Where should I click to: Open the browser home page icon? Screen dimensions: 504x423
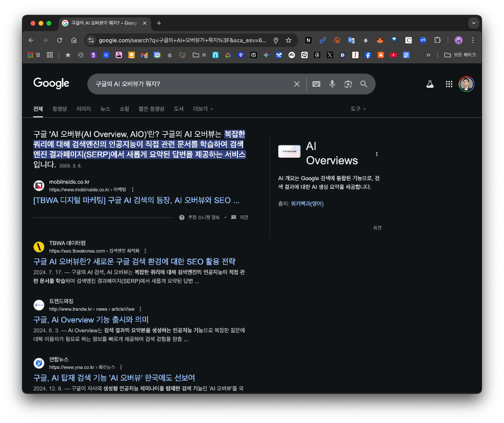[x=74, y=40]
